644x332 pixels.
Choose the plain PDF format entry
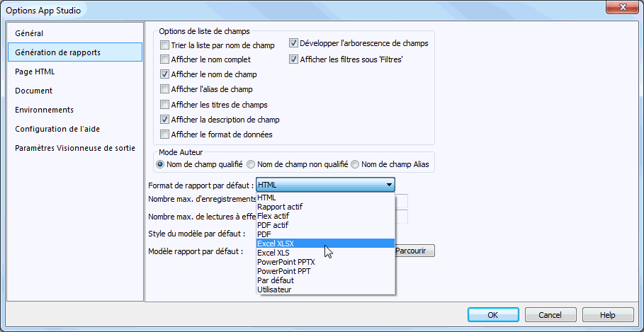(325, 234)
